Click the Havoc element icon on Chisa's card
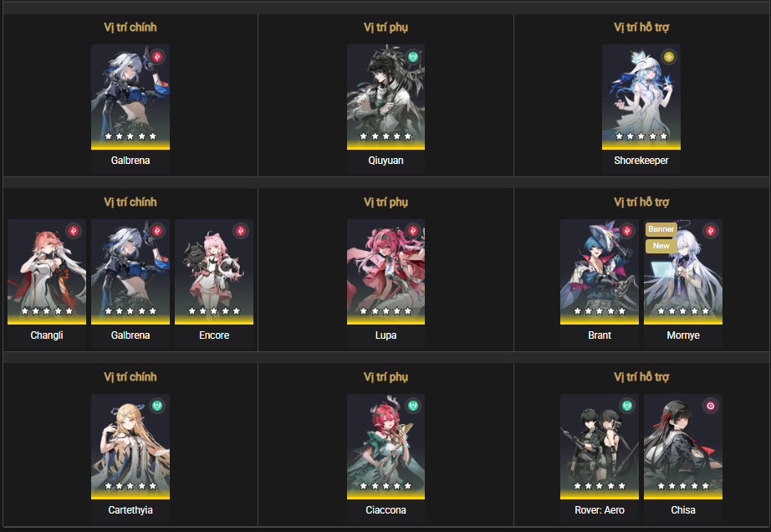 click(710, 406)
